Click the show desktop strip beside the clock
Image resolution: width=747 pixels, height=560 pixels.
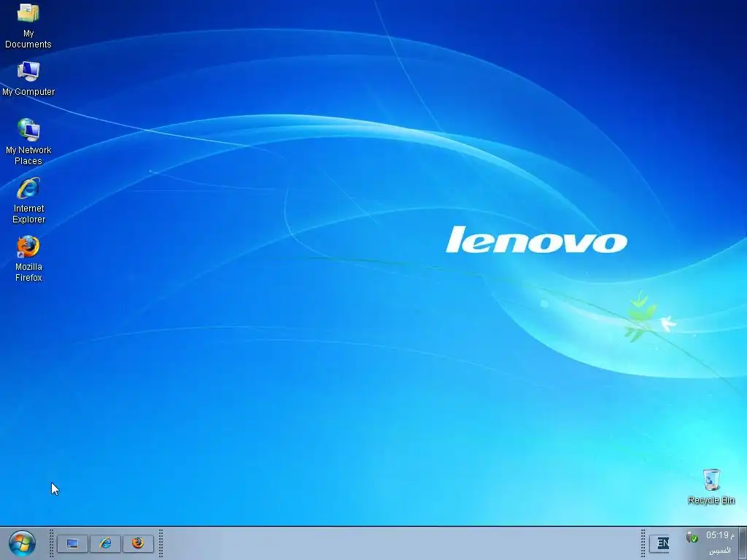point(742,543)
